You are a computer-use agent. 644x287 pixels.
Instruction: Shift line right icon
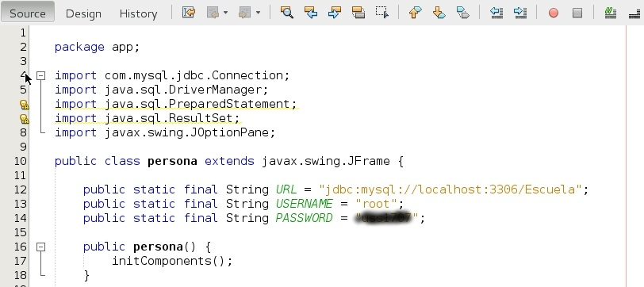pyautogui.click(x=520, y=13)
